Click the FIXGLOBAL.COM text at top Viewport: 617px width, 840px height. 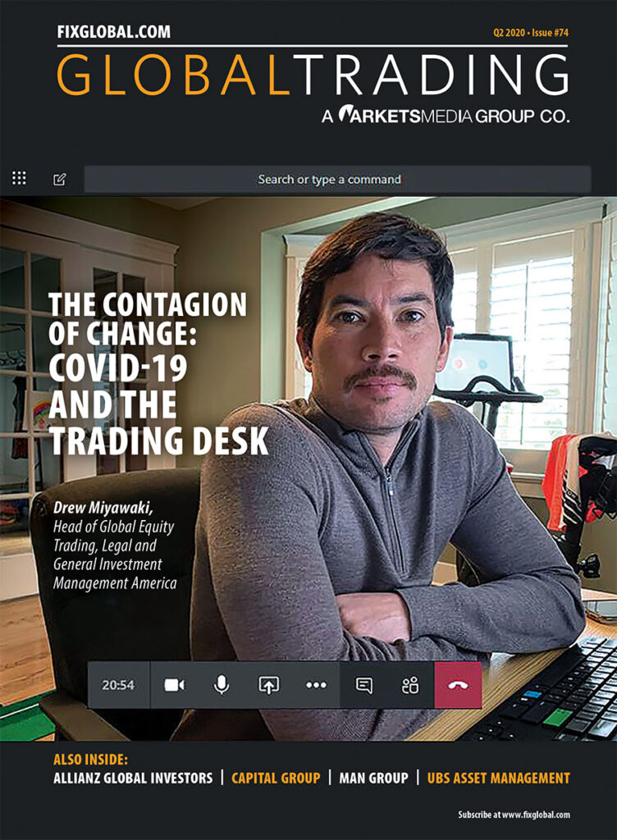113,32
